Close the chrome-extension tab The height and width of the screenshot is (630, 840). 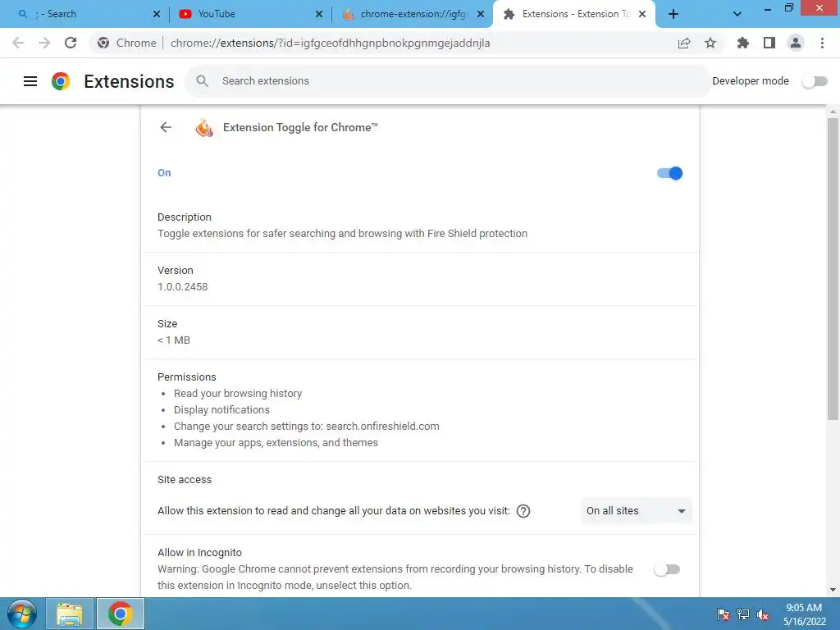click(481, 14)
